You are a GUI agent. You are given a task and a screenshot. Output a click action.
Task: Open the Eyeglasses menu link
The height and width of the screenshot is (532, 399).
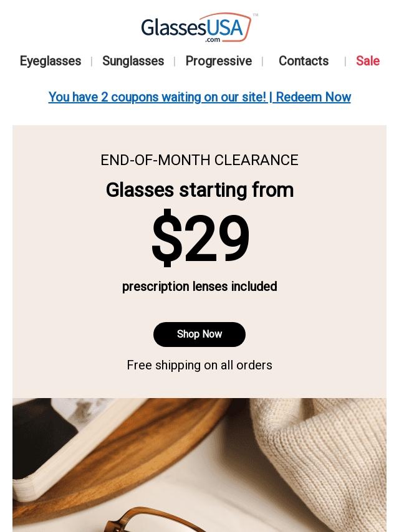point(50,61)
